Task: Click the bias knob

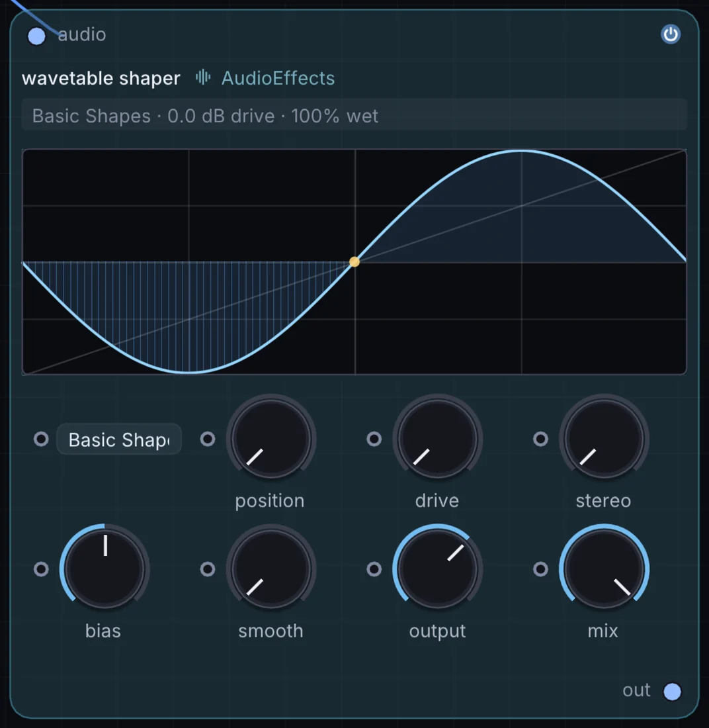Action: click(104, 569)
